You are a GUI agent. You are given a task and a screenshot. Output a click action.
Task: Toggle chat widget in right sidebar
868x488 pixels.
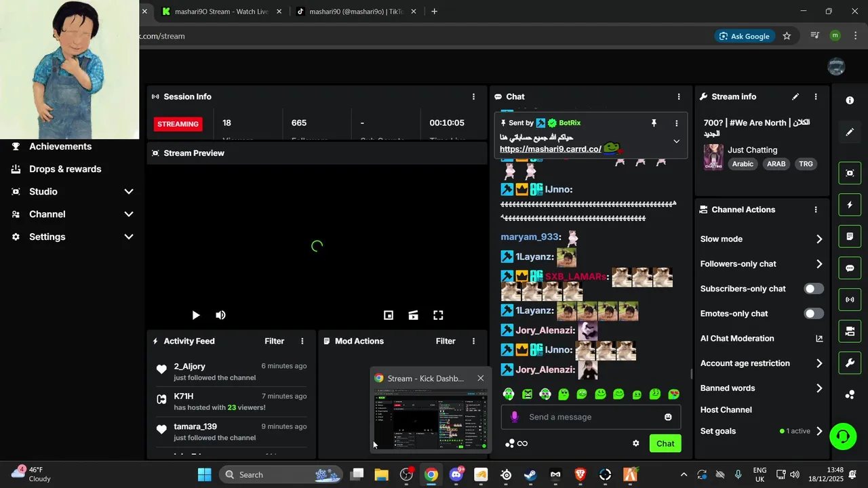(x=850, y=268)
